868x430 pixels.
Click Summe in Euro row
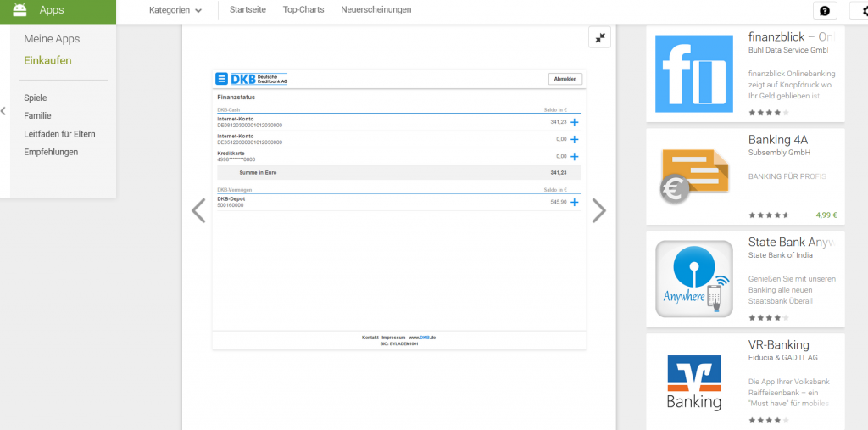coord(399,172)
